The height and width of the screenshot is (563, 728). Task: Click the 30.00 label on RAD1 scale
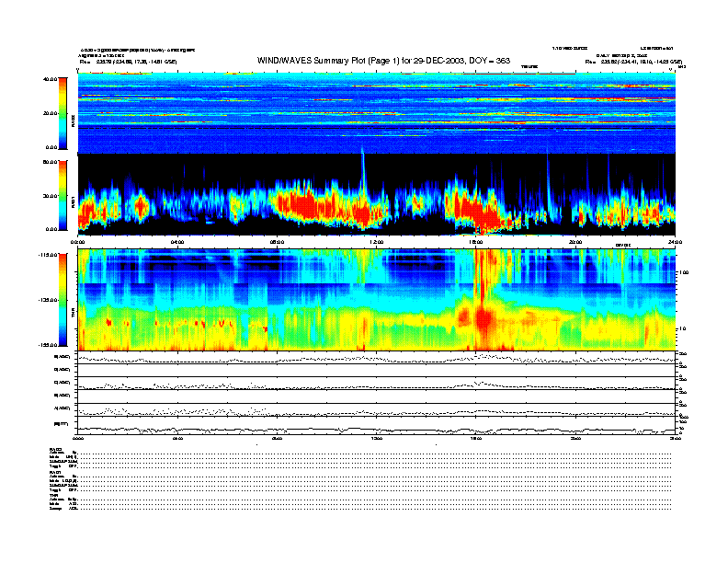point(50,196)
